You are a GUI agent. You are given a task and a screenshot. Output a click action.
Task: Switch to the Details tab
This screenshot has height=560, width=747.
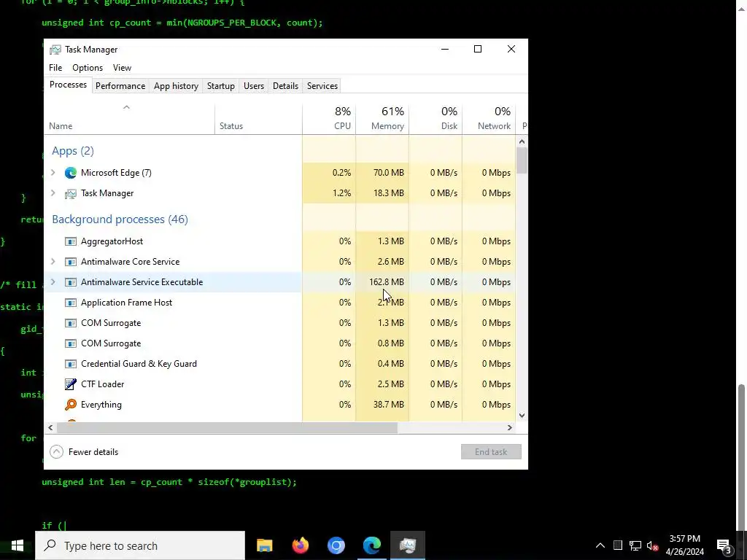click(285, 86)
